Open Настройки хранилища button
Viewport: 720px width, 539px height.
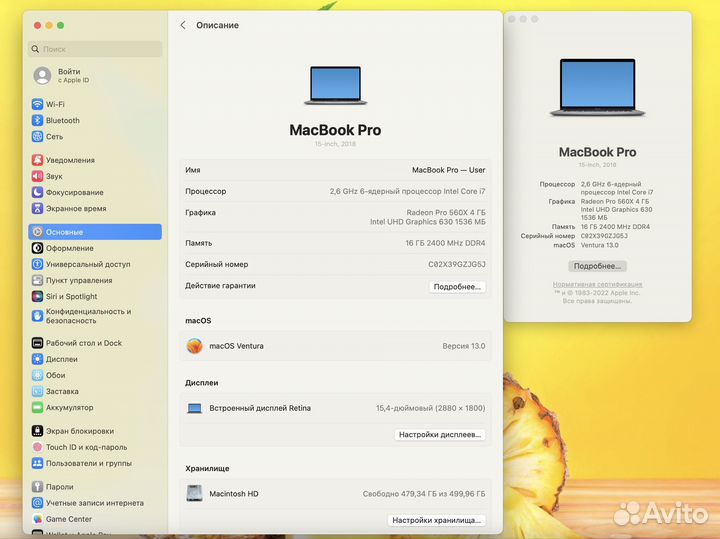tap(436, 520)
